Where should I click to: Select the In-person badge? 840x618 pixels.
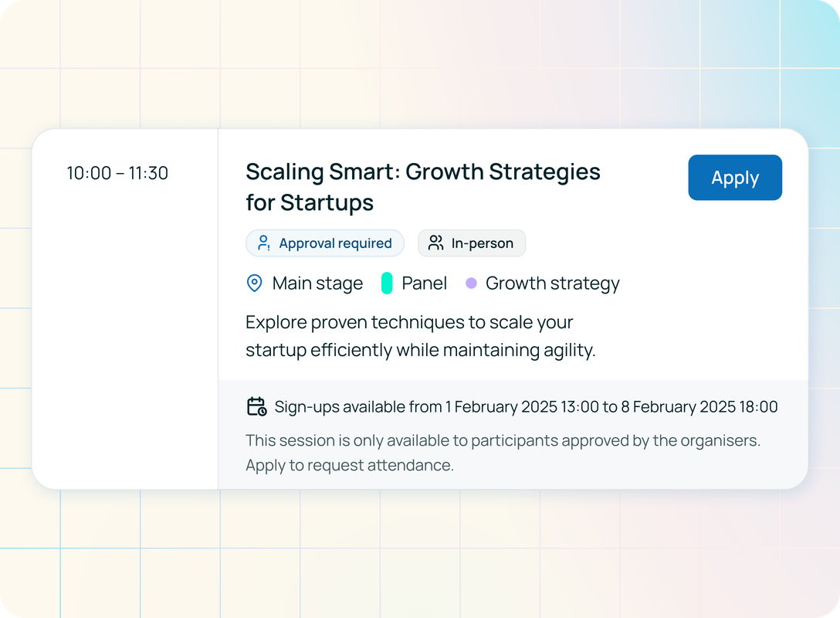pos(472,243)
